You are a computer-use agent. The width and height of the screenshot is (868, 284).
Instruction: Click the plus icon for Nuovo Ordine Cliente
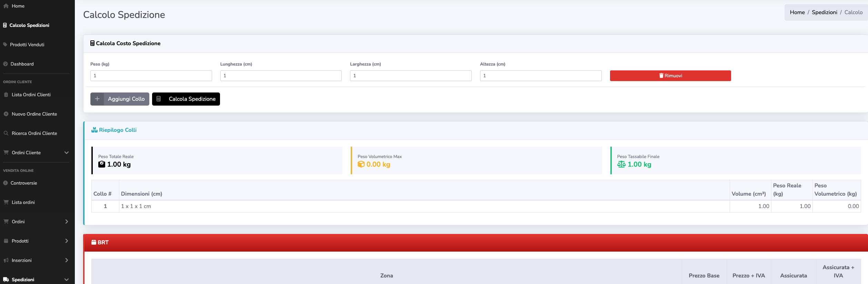pyautogui.click(x=6, y=114)
